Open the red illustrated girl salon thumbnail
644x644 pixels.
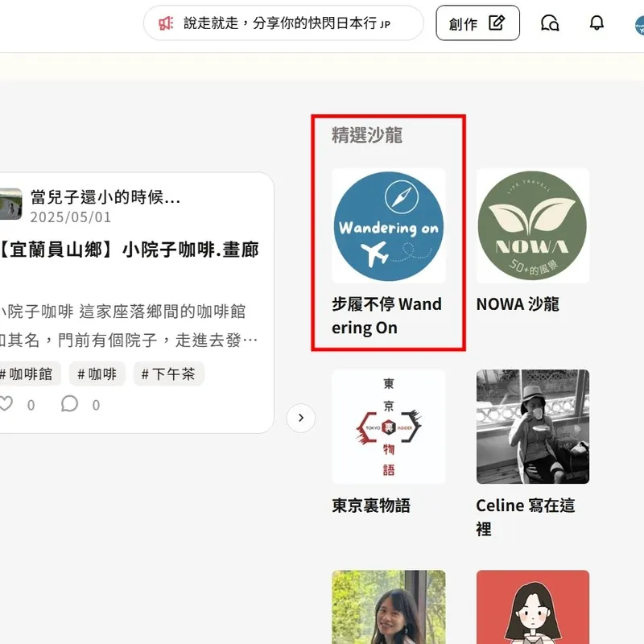pyautogui.click(x=533, y=607)
